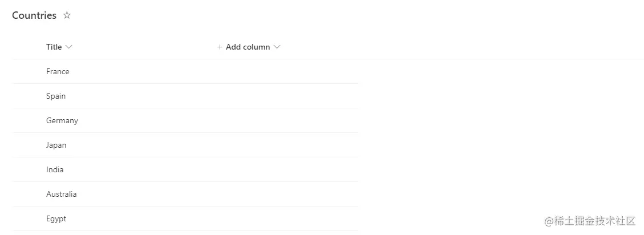Open the Title column chevron menu
This screenshot has height=235, width=644.
coord(69,47)
